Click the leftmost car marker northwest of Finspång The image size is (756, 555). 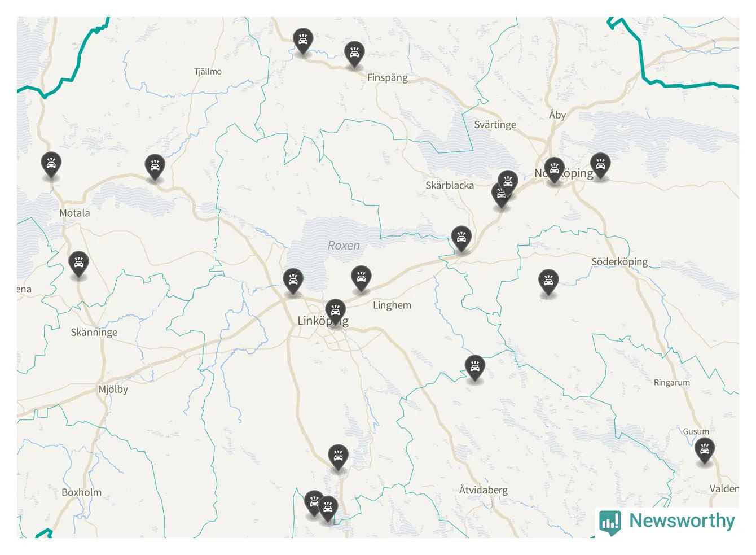coord(303,41)
